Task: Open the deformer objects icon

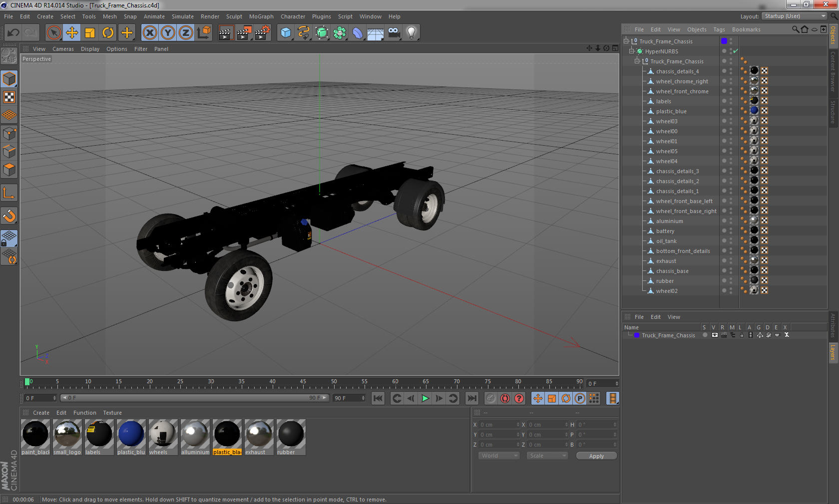Action: 358,33
